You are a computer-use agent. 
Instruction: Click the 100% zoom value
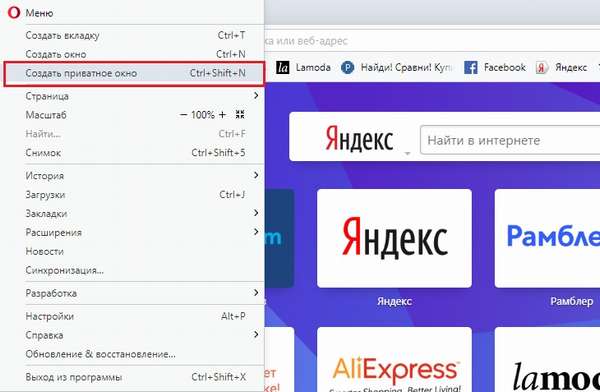(x=203, y=115)
